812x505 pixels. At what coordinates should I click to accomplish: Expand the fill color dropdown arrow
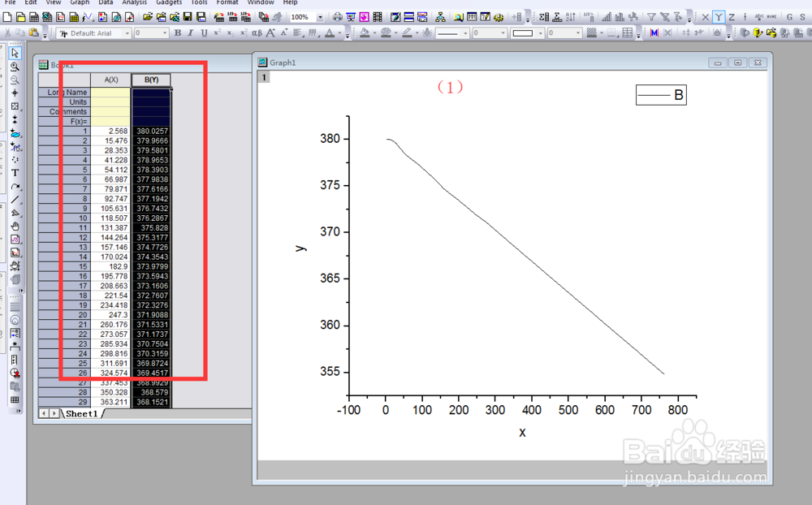374,33
